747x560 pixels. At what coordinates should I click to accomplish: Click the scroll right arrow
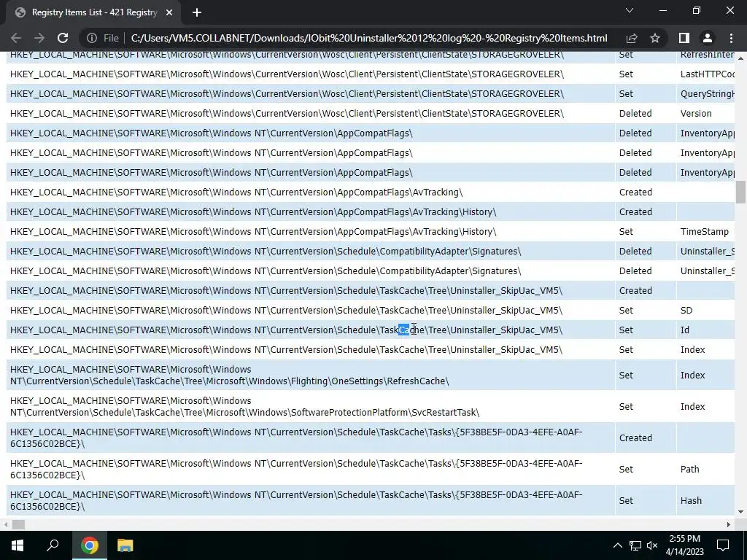[x=729, y=524]
